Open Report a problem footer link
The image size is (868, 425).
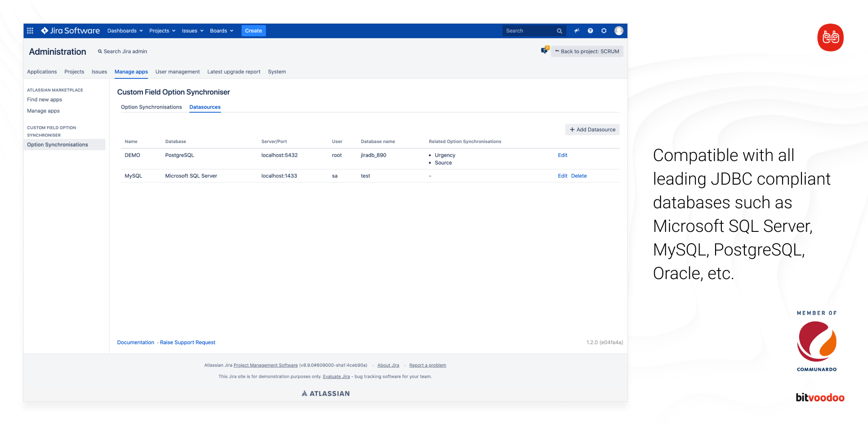[427, 365]
